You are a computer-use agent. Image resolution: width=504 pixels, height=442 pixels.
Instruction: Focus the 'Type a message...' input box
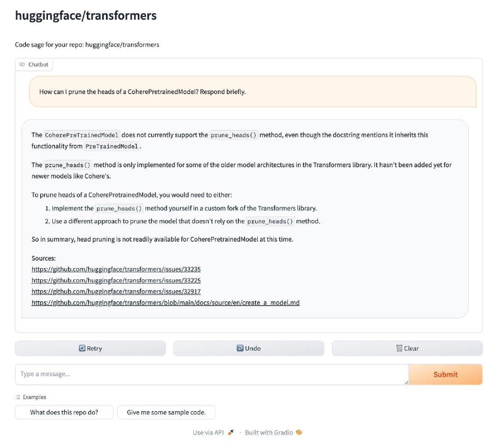(211, 375)
